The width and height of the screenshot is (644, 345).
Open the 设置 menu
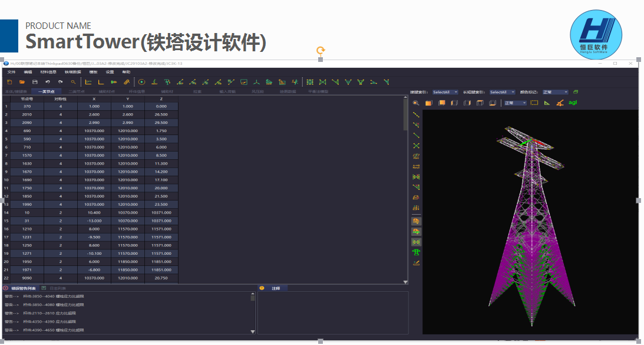pyautogui.click(x=110, y=72)
